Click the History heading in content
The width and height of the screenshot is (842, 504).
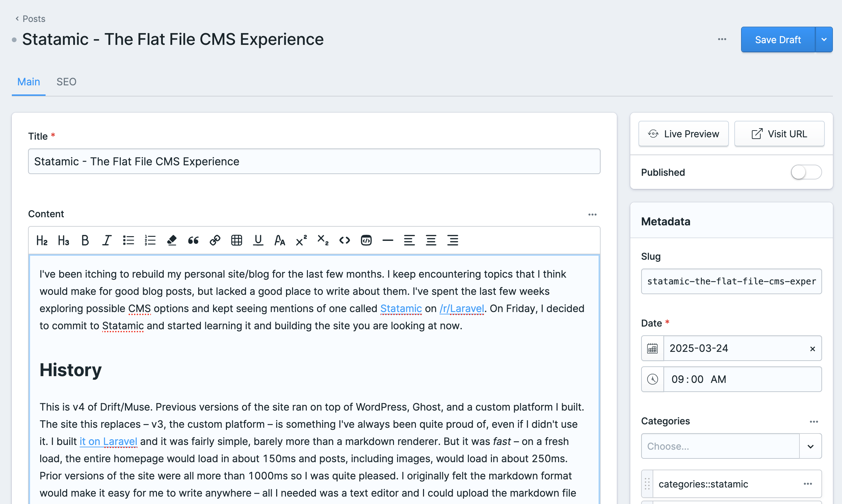point(70,370)
